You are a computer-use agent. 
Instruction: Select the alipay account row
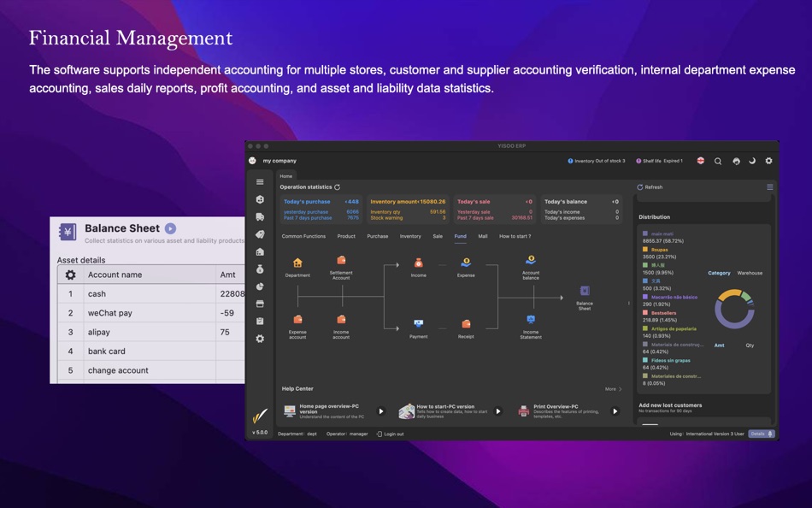pyautogui.click(x=150, y=333)
